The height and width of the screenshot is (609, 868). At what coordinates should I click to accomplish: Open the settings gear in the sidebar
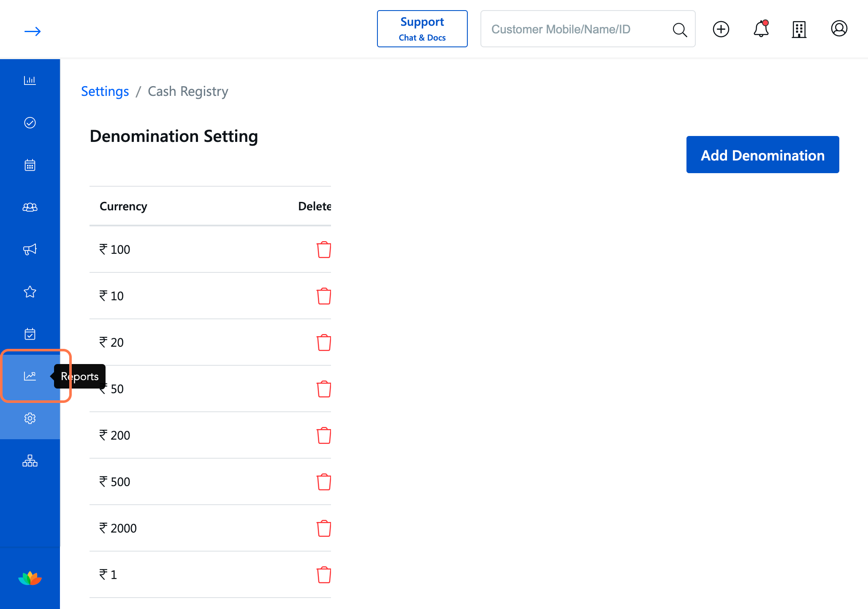coord(30,418)
